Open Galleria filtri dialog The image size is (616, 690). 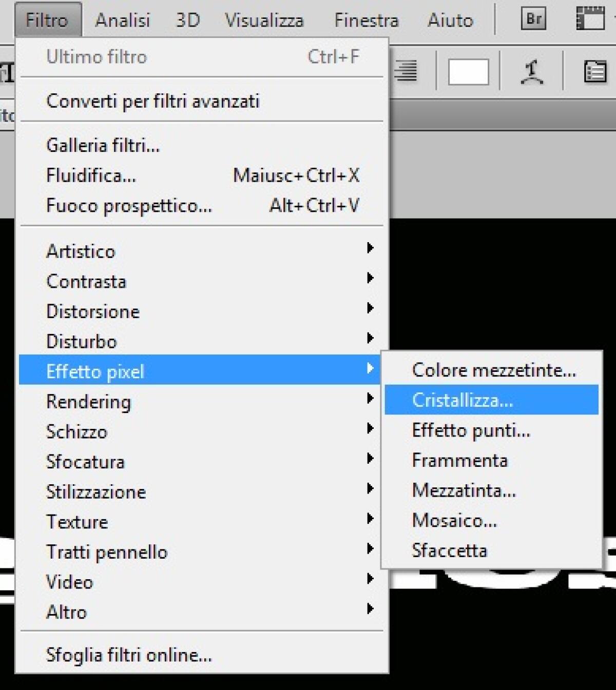pos(201,145)
